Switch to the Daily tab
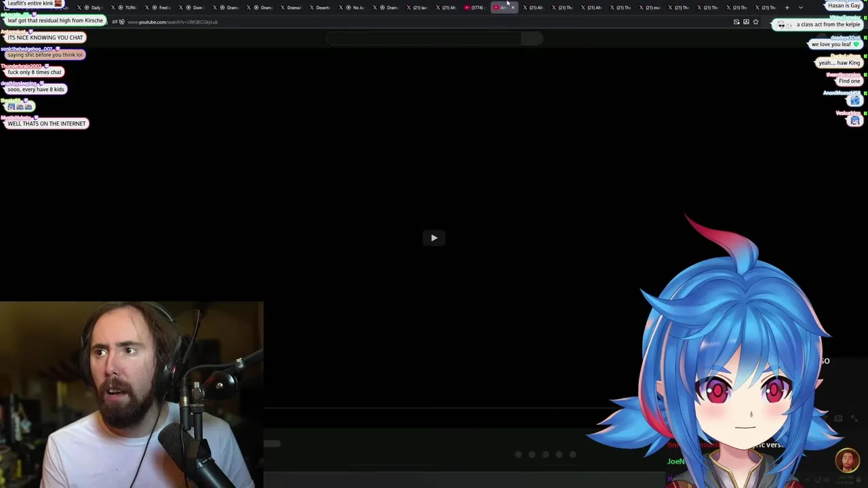 pos(91,7)
